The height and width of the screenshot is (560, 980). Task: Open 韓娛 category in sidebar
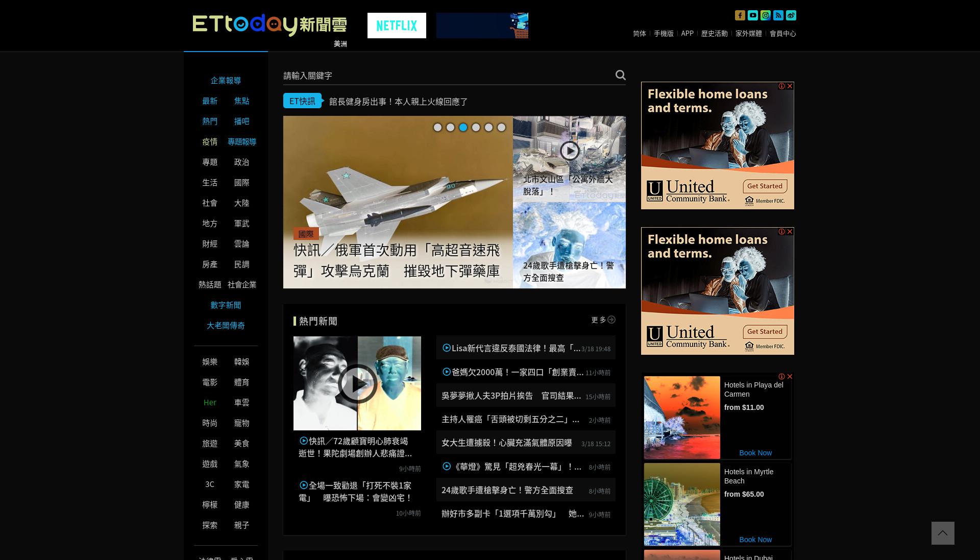pos(242,362)
